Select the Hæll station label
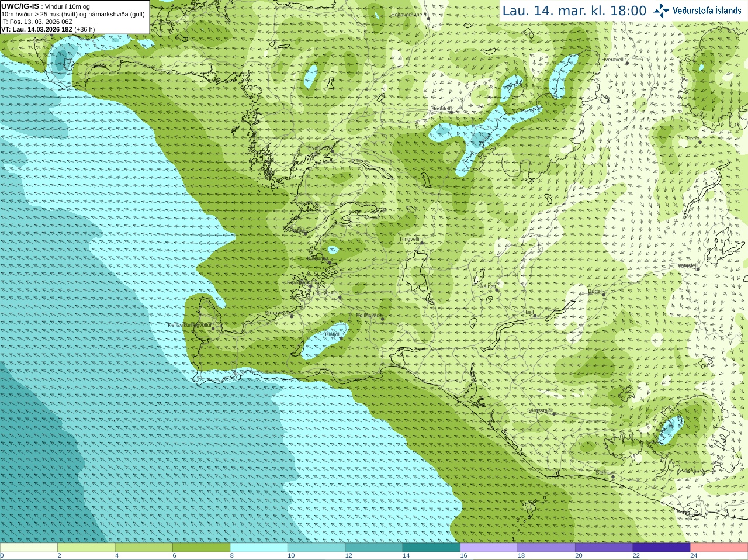Screen dimensions: 748x560 coord(529,313)
